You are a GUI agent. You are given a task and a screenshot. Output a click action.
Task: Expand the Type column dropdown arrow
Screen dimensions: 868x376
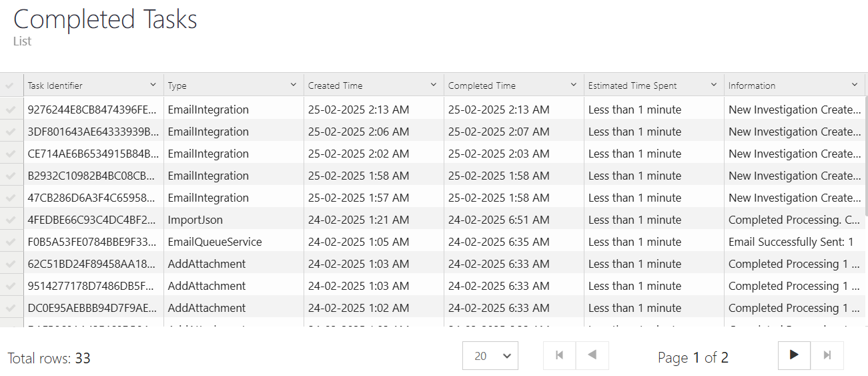coord(294,85)
